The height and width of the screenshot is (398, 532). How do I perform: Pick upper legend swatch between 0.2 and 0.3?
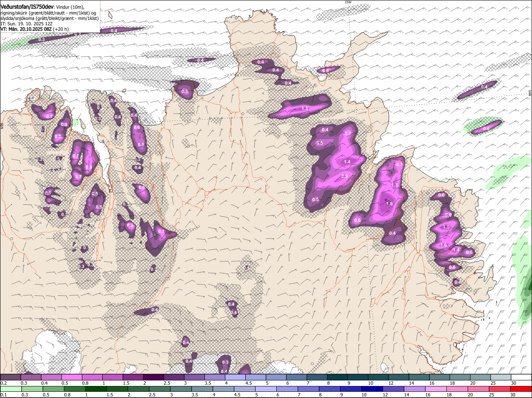point(10,377)
